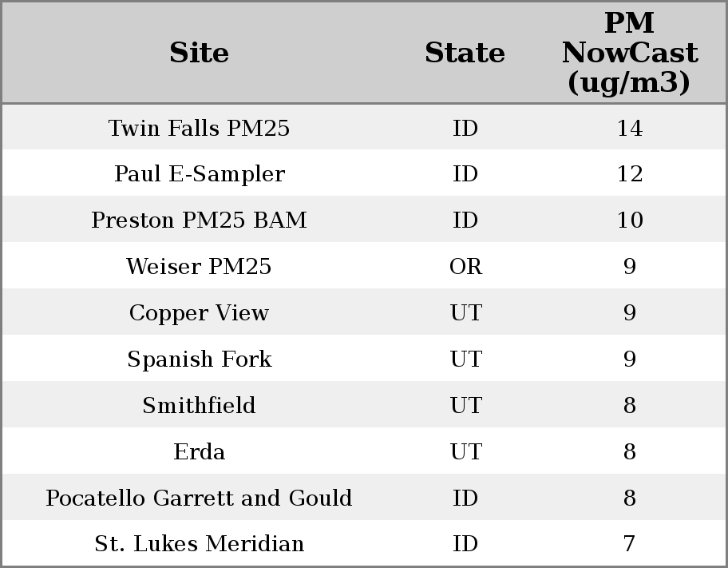
Task: Click the OR state cell for Weiser
Action: click(x=465, y=267)
